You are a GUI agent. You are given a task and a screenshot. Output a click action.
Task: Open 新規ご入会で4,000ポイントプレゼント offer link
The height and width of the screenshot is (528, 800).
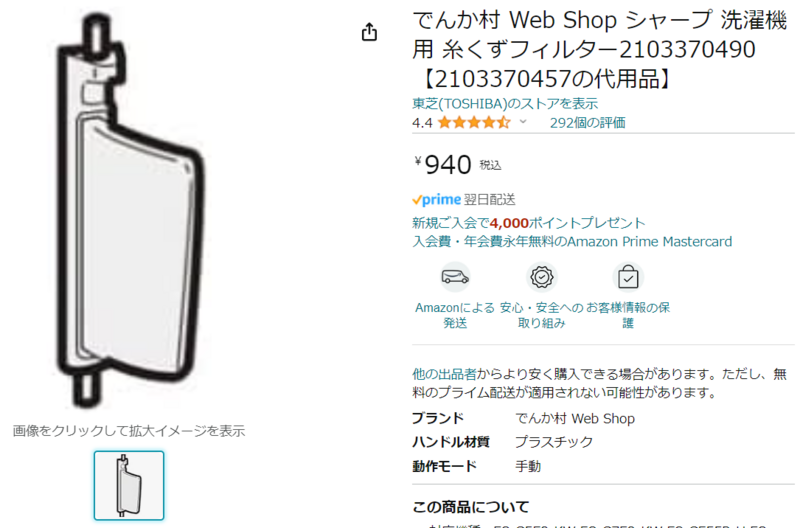point(529,223)
